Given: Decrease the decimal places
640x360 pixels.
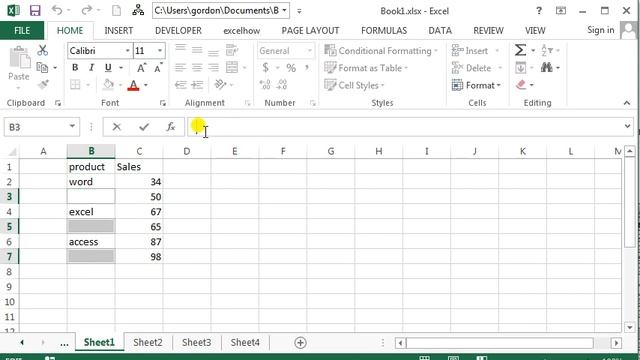Looking at the screenshot, I should pos(282,85).
